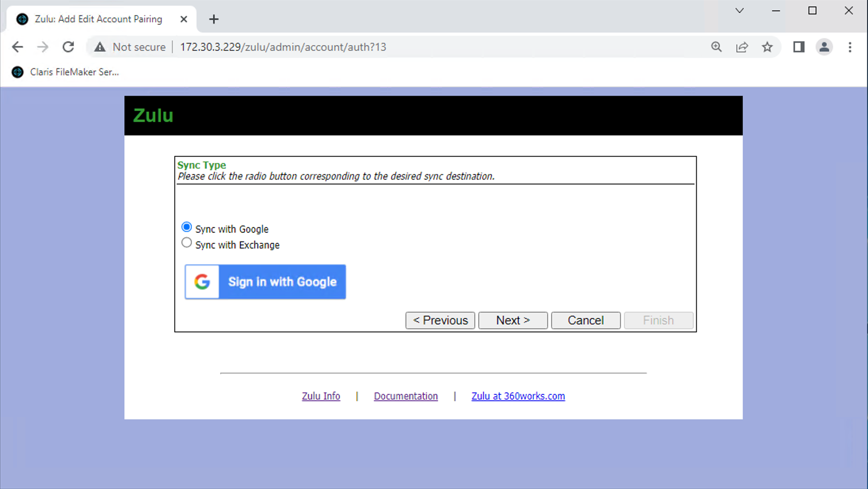
Task: Open Chrome's three-dot menu
Action: pyautogui.click(x=850, y=47)
